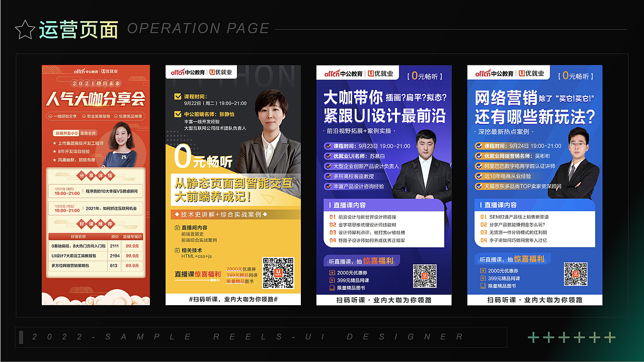Click the checkmark beside 多所高校客座教授
Screen dimensions: 644x362
coord(328,176)
